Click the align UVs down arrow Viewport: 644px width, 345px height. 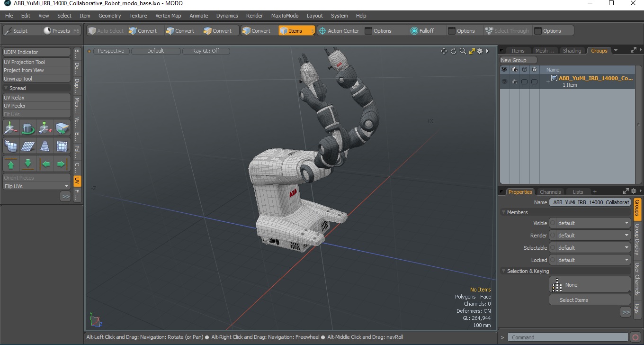click(28, 164)
